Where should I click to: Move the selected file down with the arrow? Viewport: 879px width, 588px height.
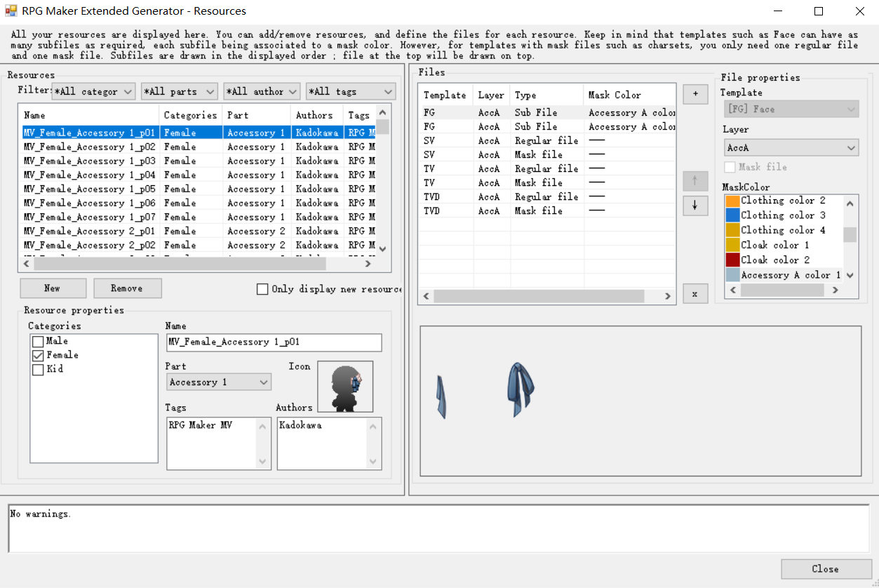tap(695, 206)
